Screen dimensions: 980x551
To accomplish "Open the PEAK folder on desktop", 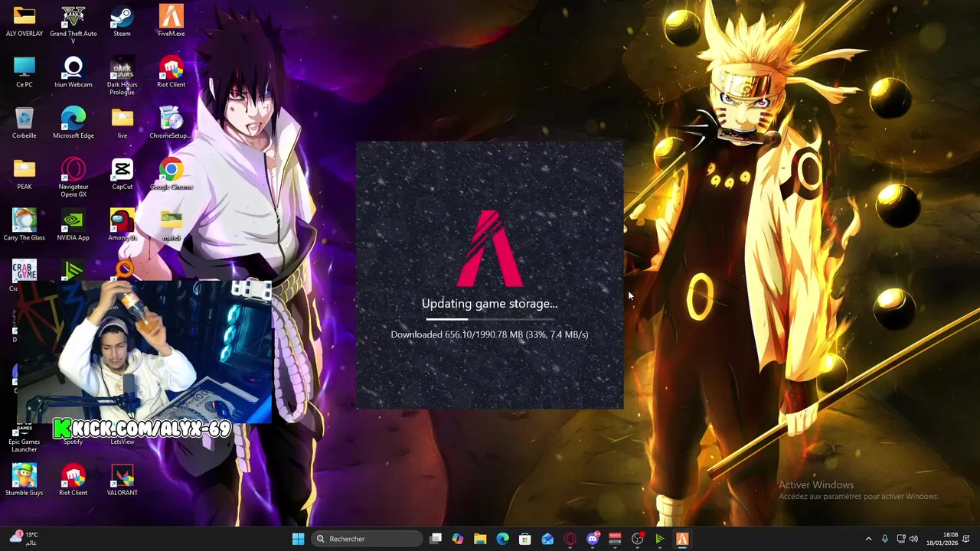I will pyautogui.click(x=24, y=174).
